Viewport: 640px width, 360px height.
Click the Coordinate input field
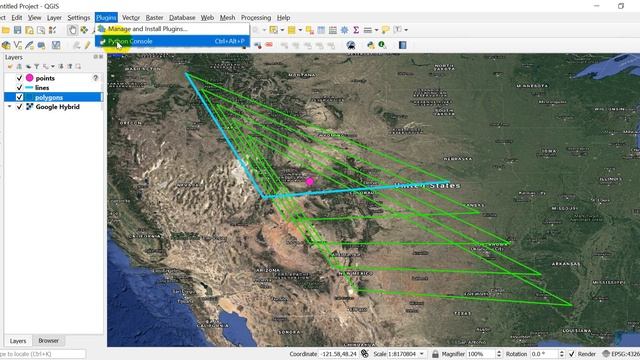pos(339,354)
